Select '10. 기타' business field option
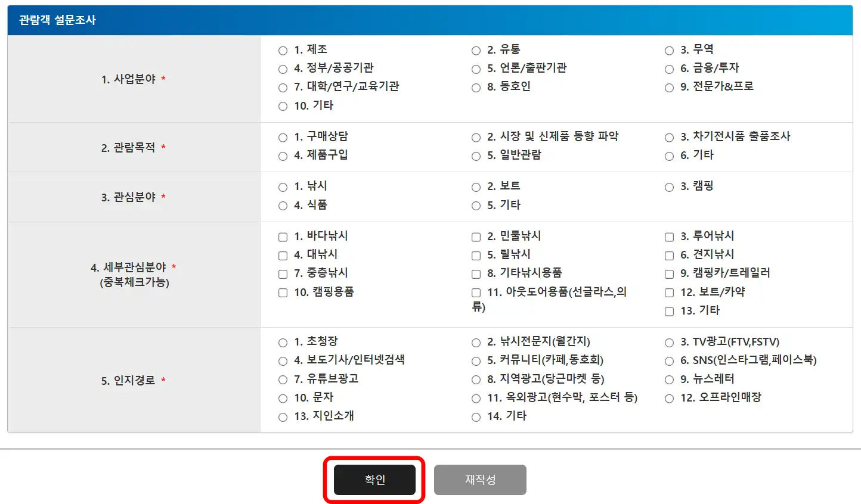 pyautogui.click(x=282, y=106)
